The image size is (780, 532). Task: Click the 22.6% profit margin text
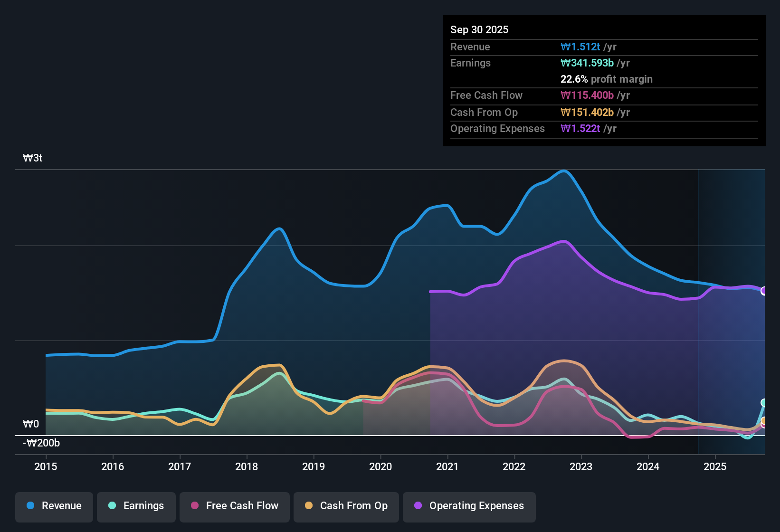(x=607, y=79)
